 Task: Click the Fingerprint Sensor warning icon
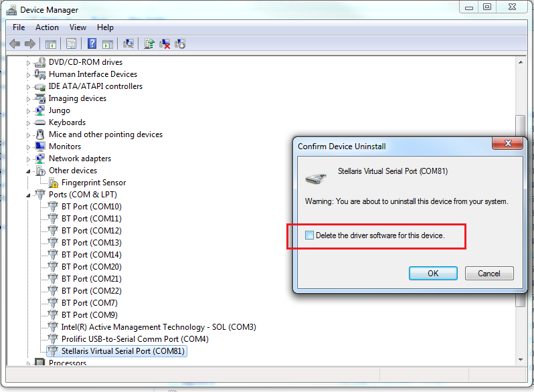tap(53, 183)
